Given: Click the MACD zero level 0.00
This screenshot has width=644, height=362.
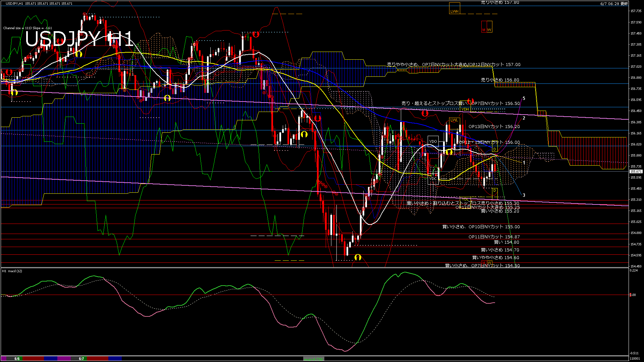Looking at the screenshot, I should click(x=633, y=295).
